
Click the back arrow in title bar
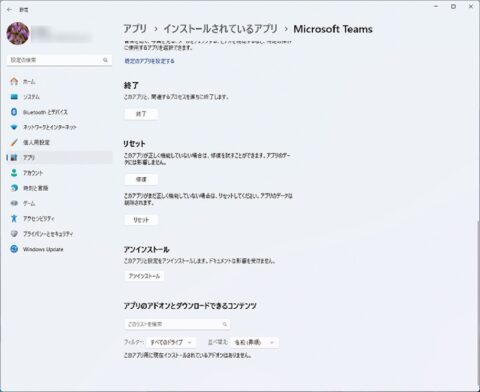click(9, 10)
